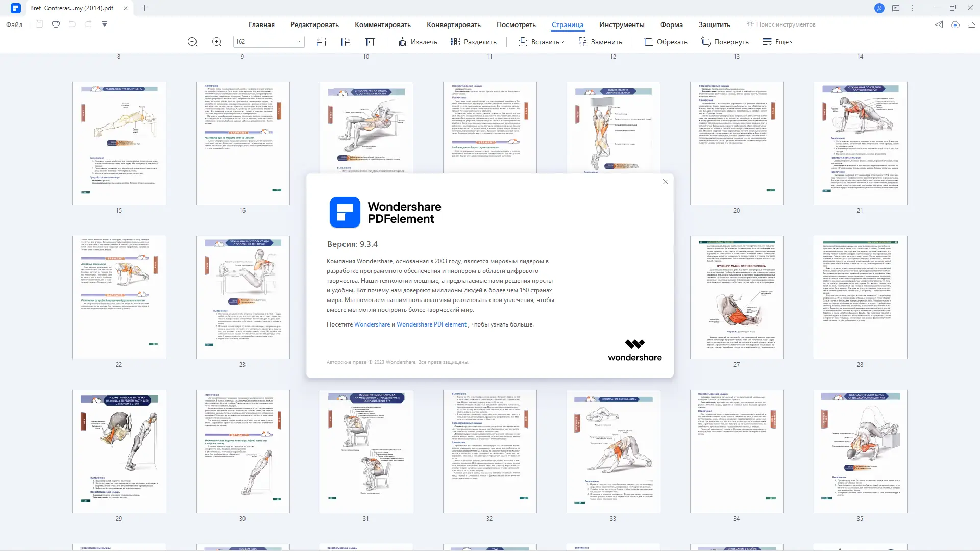The height and width of the screenshot is (551, 980).
Task: Activate the Заменить (replace pages) tool
Action: tap(601, 42)
